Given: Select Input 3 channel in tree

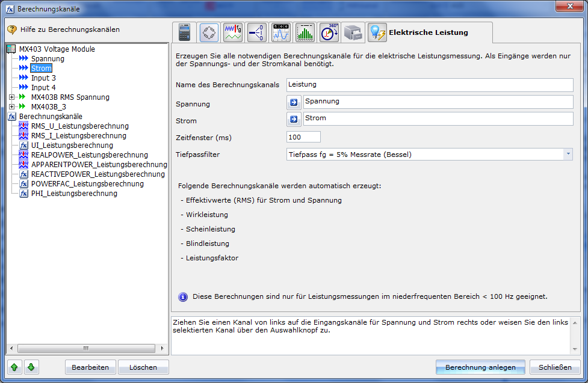Looking at the screenshot, I should (x=43, y=78).
